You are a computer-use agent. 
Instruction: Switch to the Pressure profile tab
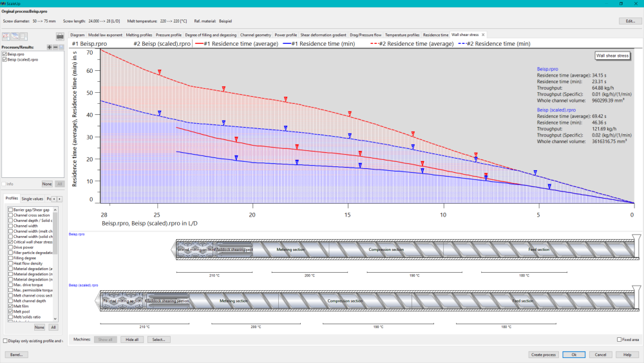[x=168, y=35]
